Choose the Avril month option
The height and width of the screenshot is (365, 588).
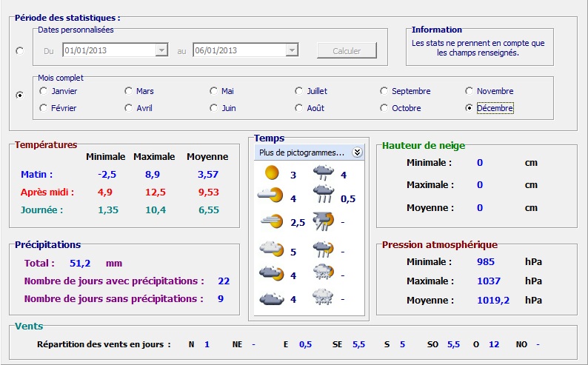(x=138, y=108)
